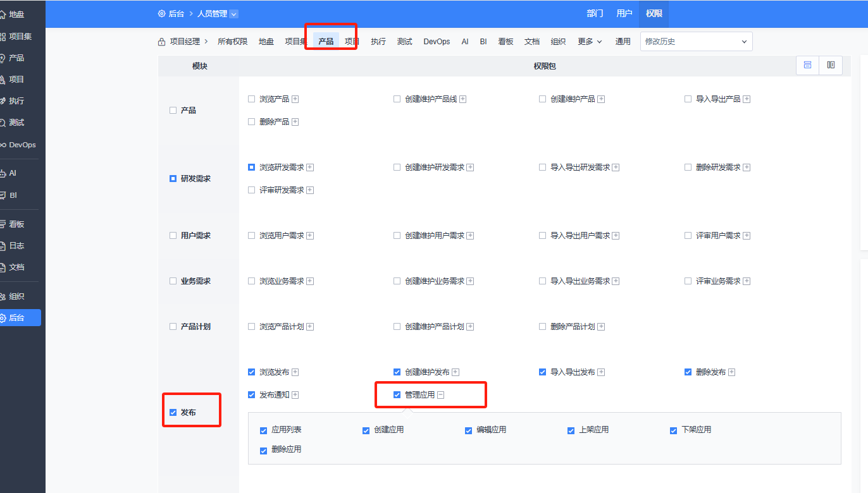Open 产品 icon in left sidebar
868x493 pixels.
3,58
